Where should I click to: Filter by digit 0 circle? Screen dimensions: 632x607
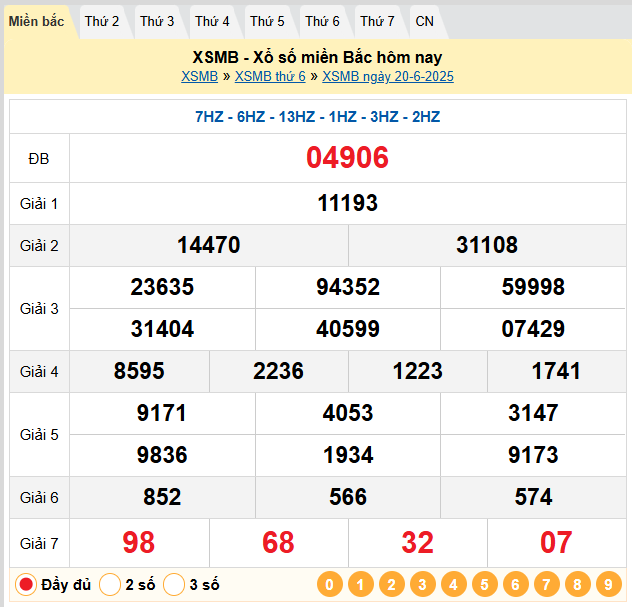(x=330, y=584)
